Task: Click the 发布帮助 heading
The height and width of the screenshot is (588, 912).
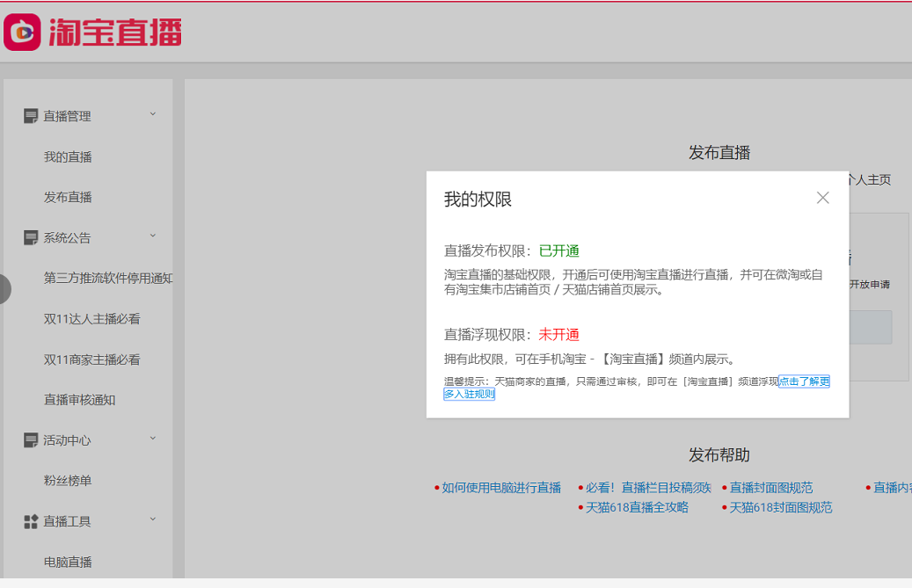Action: pyautogui.click(x=719, y=455)
